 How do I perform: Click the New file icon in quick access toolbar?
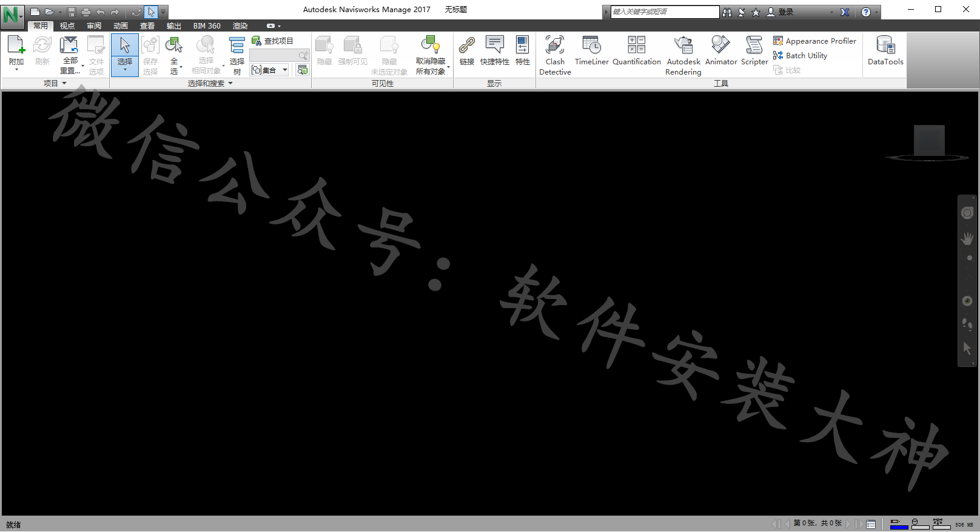point(35,12)
